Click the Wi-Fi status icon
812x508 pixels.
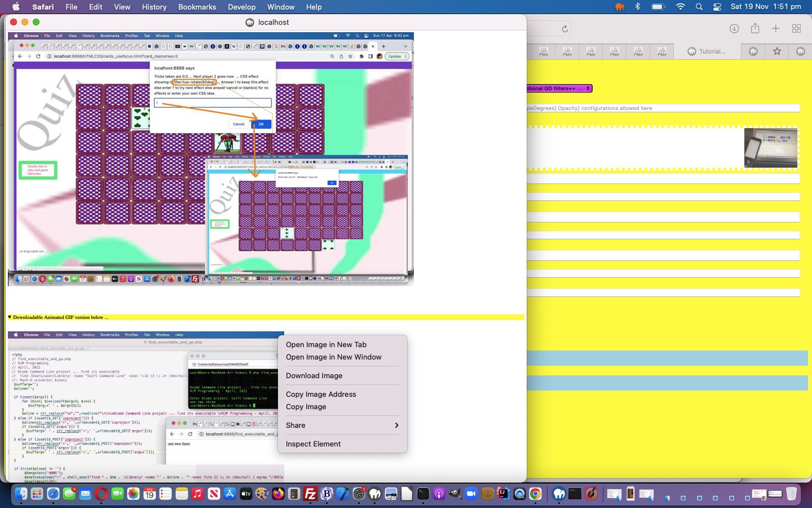point(681,7)
